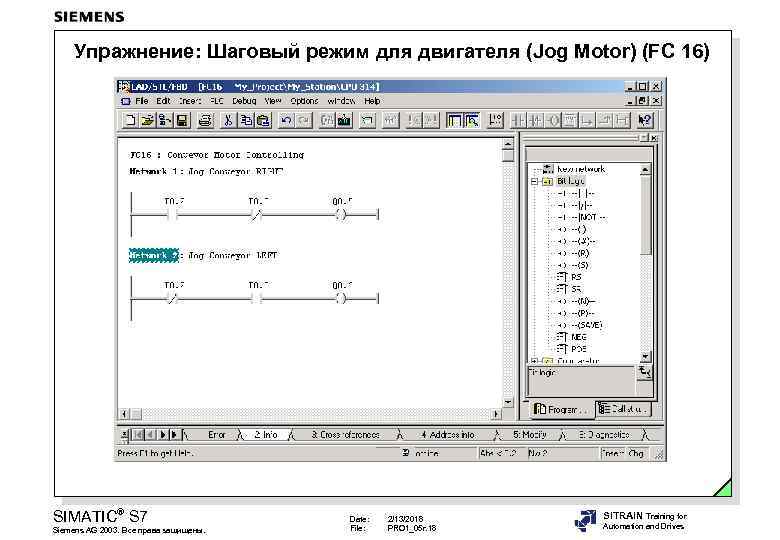Image resolution: width=780 pixels, height=540 pixels.
Task: Click the highlighted Network 2 title
Action: (154, 256)
